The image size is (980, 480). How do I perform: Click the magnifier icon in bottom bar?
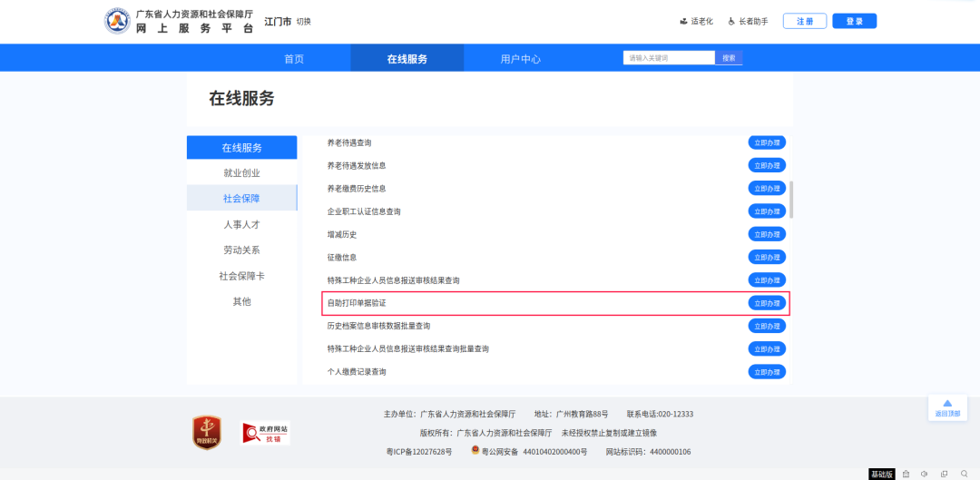click(964, 474)
